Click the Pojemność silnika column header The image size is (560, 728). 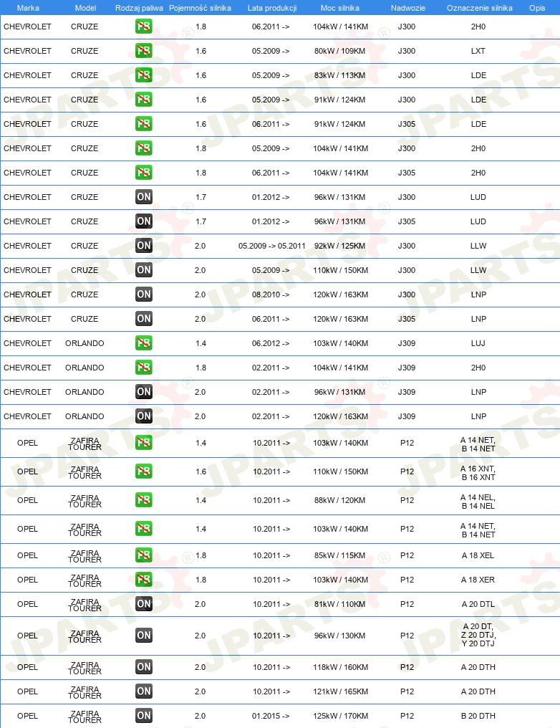tap(200, 8)
